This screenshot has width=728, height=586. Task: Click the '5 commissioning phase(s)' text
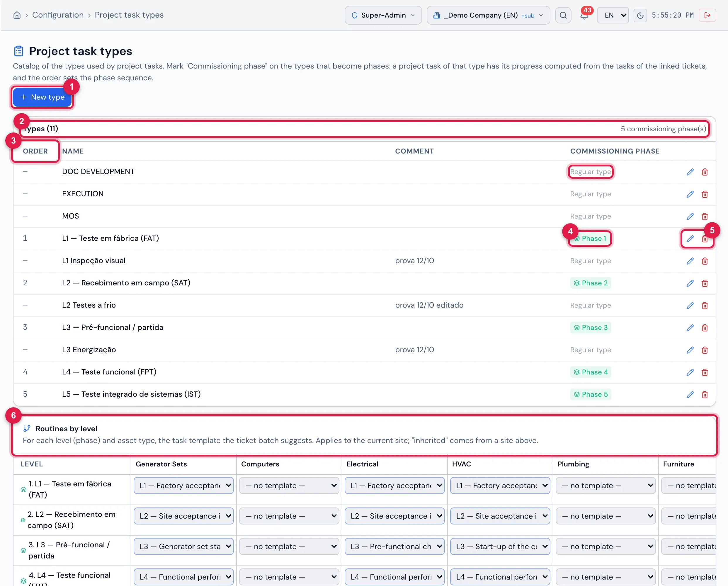click(664, 129)
